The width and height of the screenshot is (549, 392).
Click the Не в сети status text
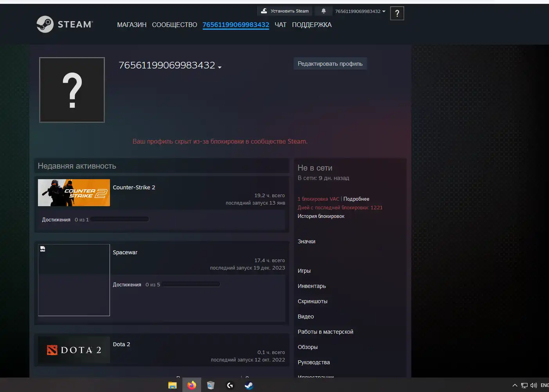pos(315,168)
